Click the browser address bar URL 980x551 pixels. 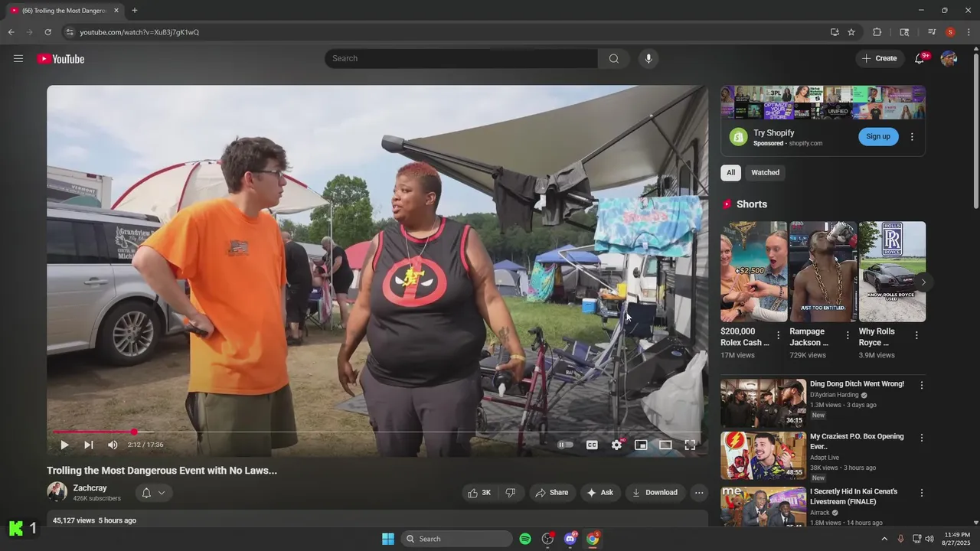[x=139, y=32]
